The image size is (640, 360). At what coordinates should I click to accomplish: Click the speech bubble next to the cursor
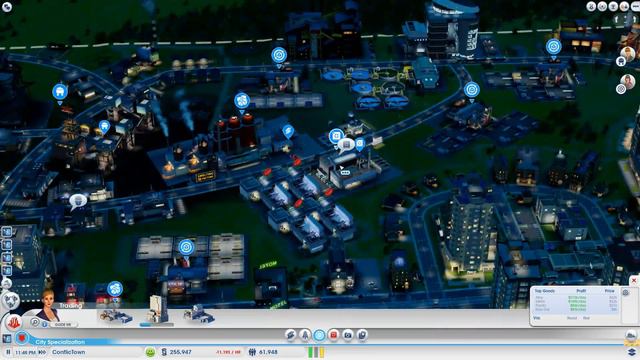pyautogui.click(x=346, y=144)
